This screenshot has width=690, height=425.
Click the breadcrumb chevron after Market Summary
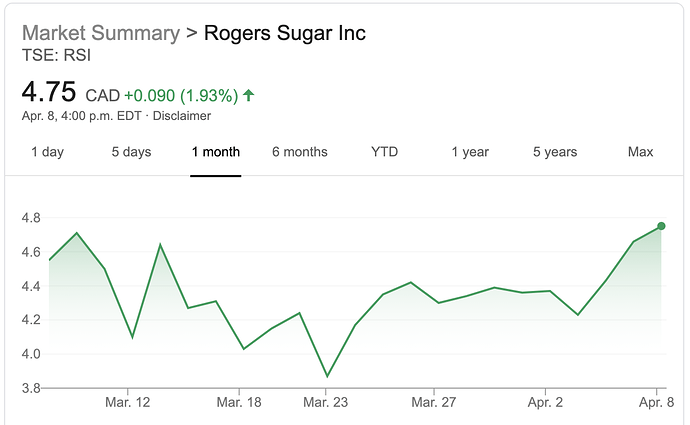(x=191, y=34)
